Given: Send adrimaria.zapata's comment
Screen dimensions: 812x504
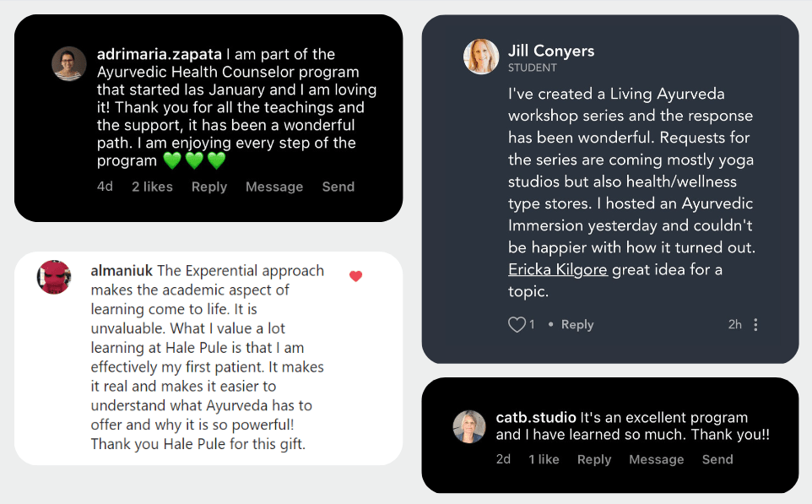Looking at the screenshot, I should (x=338, y=187).
